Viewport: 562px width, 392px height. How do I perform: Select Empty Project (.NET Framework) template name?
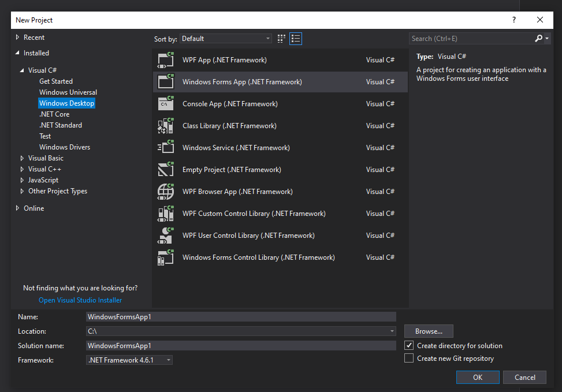232,170
